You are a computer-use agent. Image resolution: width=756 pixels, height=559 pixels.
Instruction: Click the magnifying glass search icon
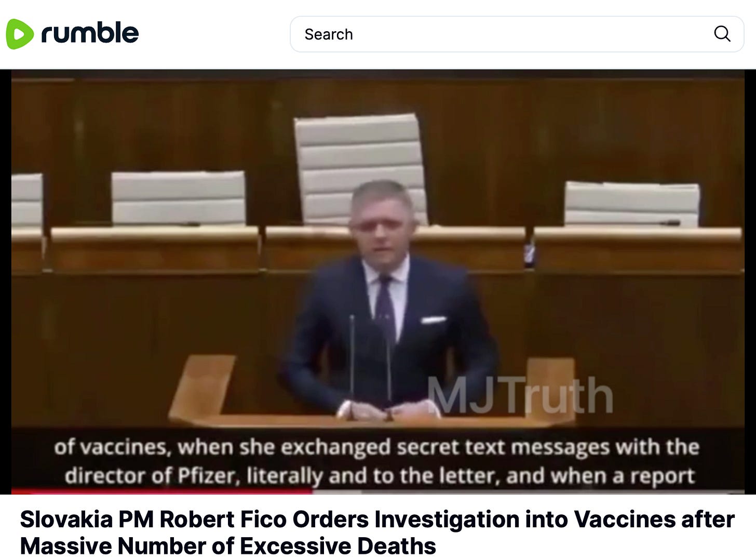[722, 34]
